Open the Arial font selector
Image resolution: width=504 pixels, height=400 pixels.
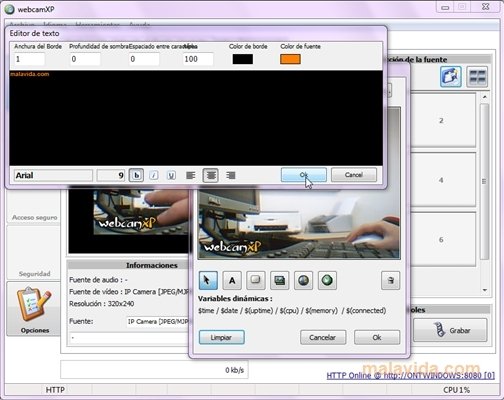click(53, 175)
